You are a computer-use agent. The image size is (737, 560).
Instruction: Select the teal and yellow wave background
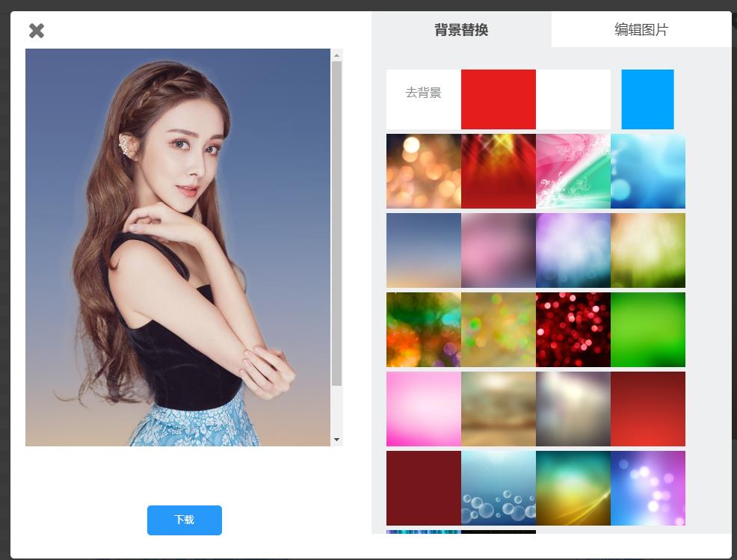tap(573, 488)
